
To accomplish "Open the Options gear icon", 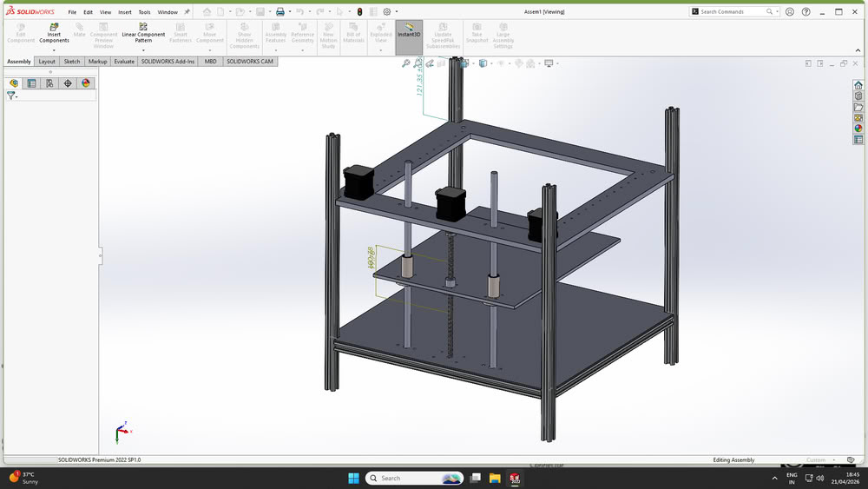I will click(387, 11).
